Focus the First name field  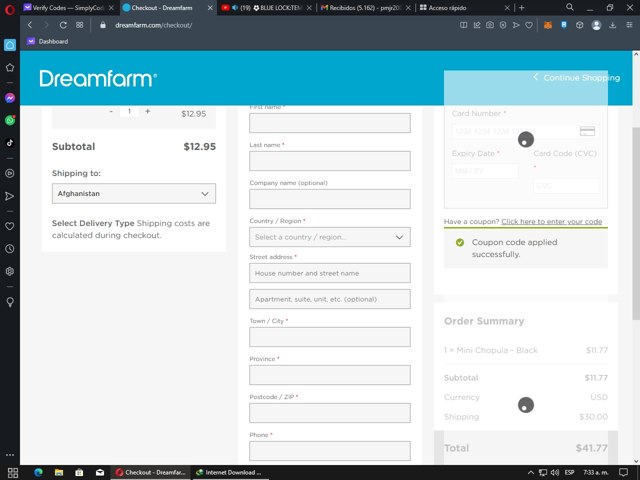point(330,123)
